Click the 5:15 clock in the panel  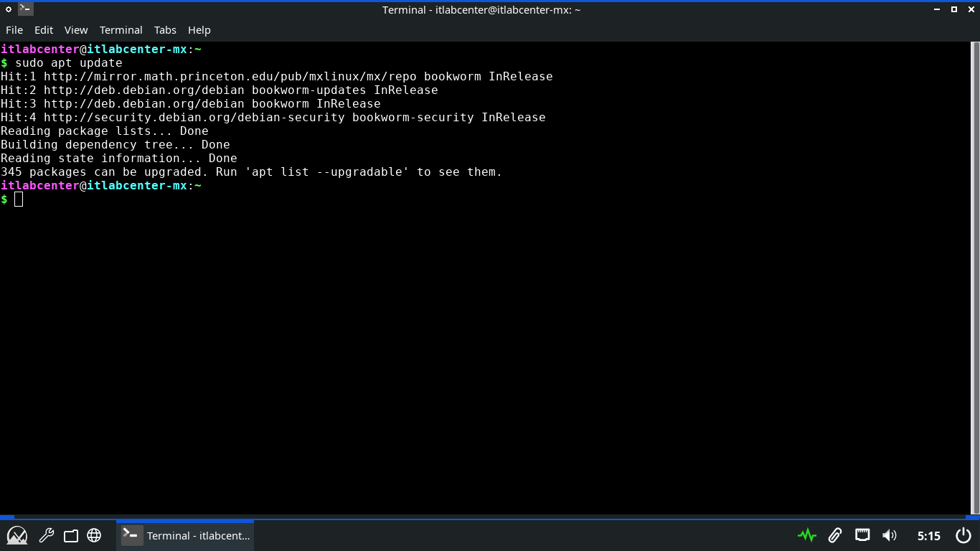click(928, 535)
